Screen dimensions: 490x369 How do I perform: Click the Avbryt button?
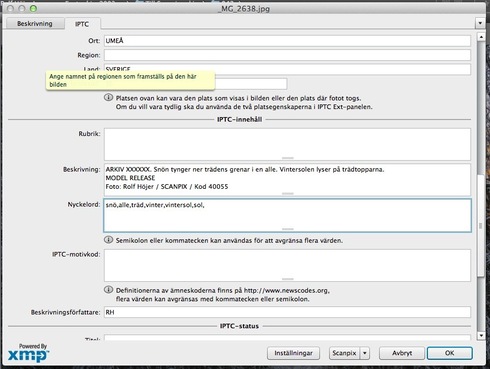[x=402, y=353]
